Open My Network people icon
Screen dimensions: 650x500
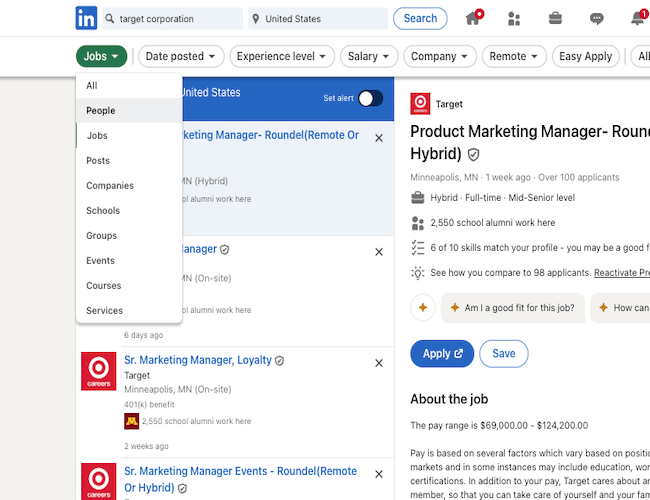pyautogui.click(x=514, y=18)
